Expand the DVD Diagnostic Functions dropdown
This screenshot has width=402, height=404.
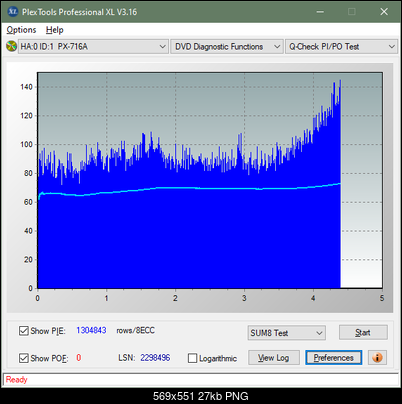227,46
